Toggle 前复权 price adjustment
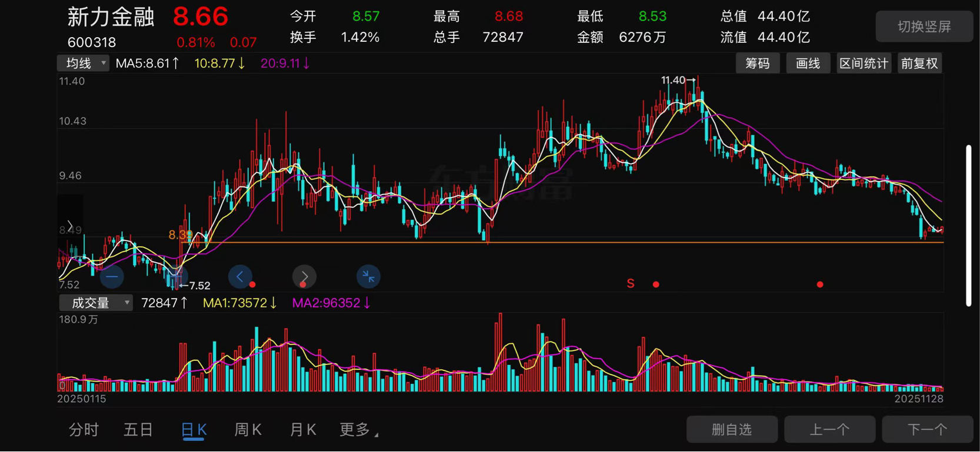 point(919,63)
